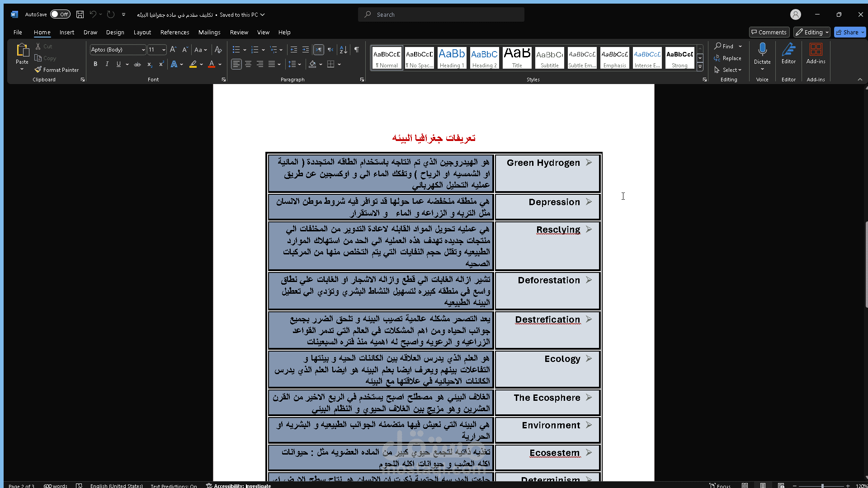The width and height of the screenshot is (868, 488).
Task: Toggle Underline formatting
Action: (118, 64)
